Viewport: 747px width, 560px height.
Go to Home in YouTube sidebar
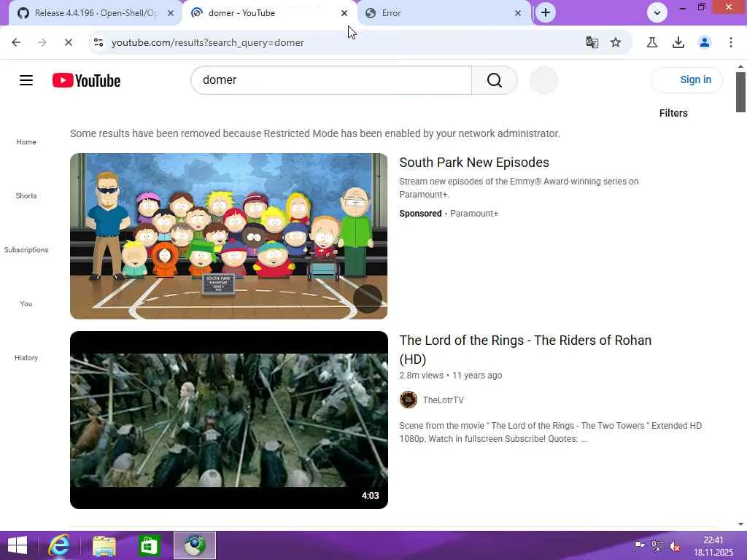pos(26,142)
